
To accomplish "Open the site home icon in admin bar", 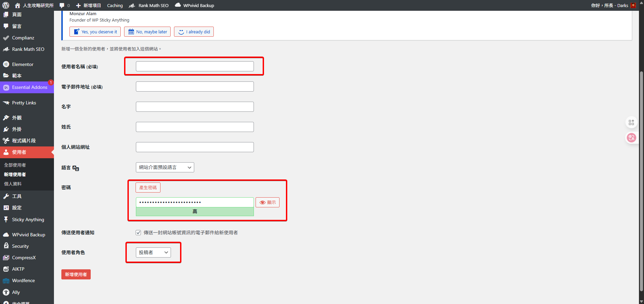I will point(18,5).
